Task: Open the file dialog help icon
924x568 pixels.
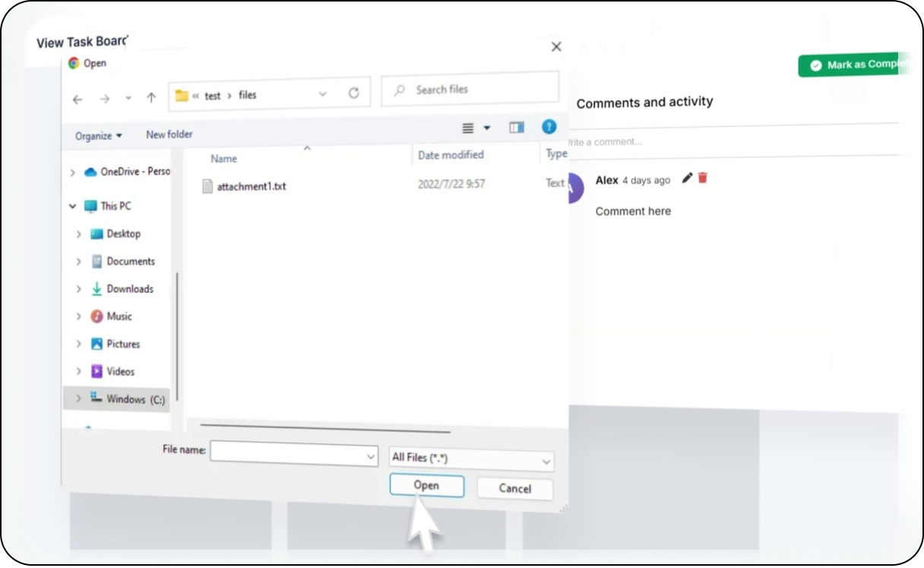Action: [549, 127]
